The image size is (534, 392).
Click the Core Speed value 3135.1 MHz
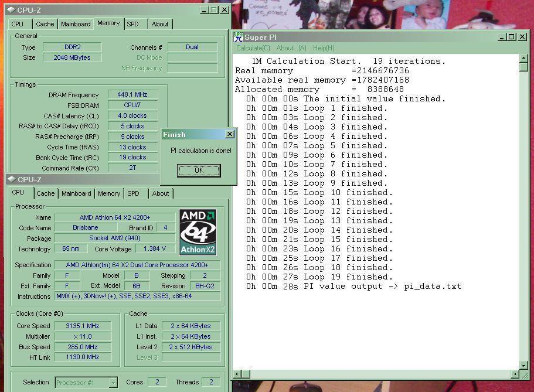pyautogui.click(x=83, y=326)
